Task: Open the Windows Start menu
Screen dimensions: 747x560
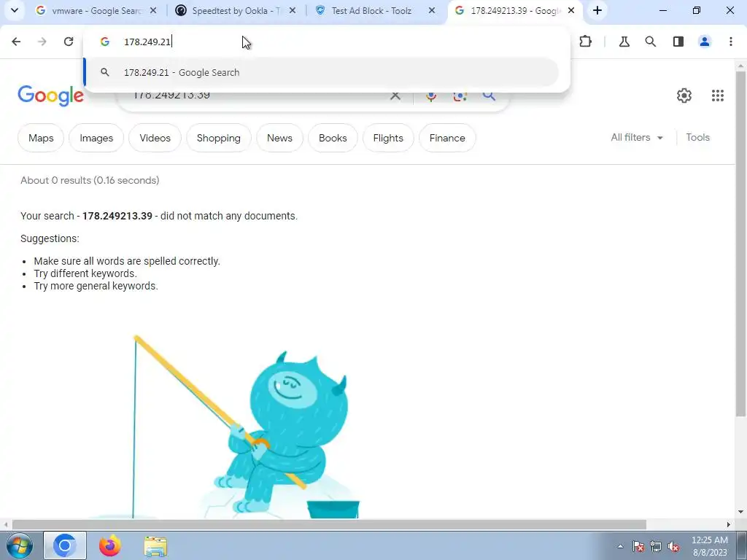Action: tap(19, 545)
